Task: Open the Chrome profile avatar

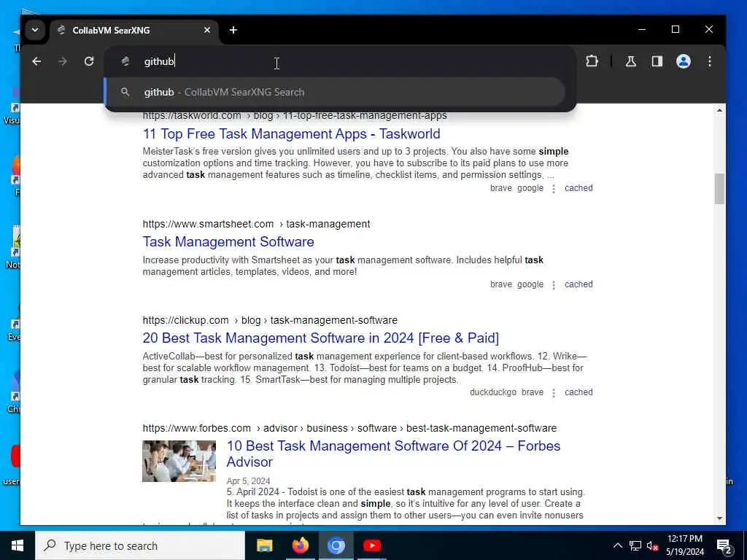Action: [x=683, y=61]
